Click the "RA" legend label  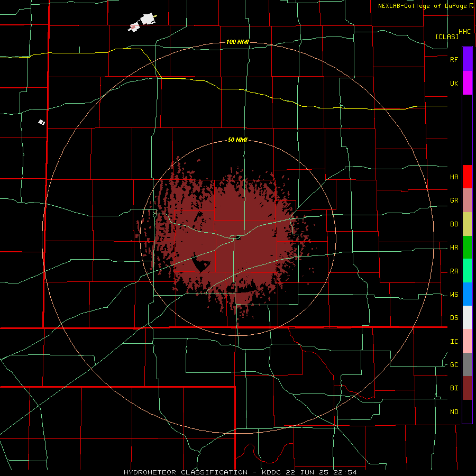coord(454,271)
